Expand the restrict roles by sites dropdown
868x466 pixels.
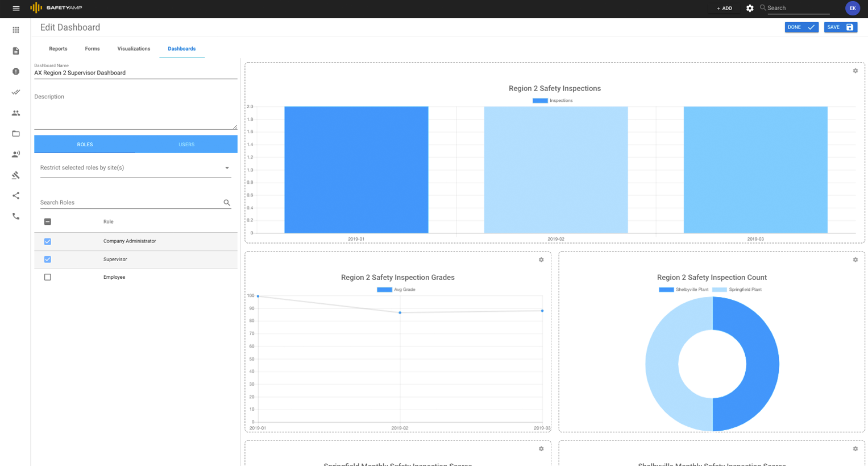coord(226,168)
